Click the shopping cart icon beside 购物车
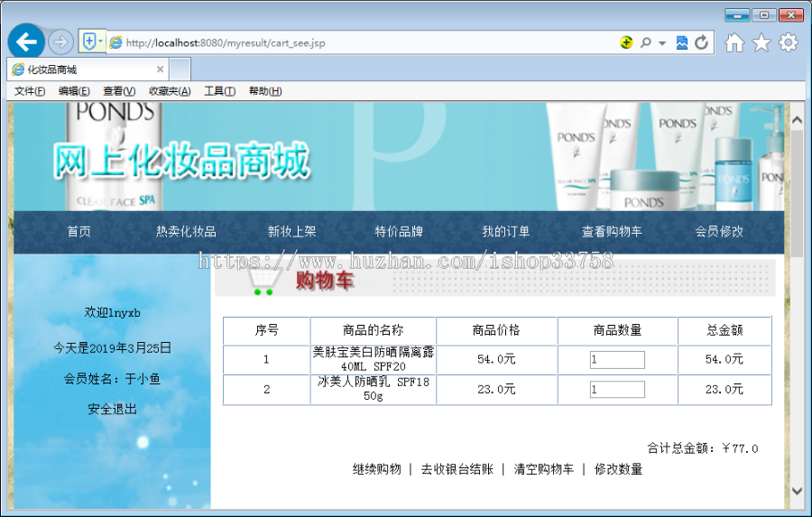The image size is (812, 517). pyautogui.click(x=265, y=282)
